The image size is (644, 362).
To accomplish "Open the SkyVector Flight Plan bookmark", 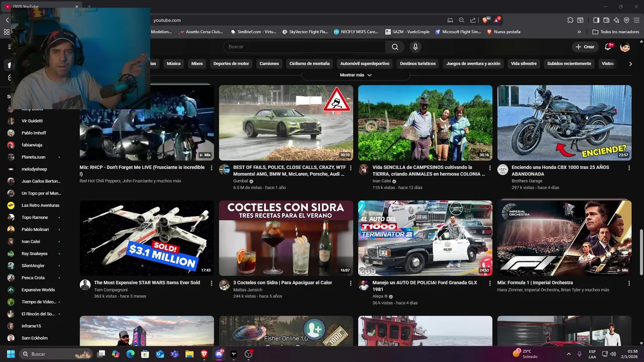I will (305, 32).
